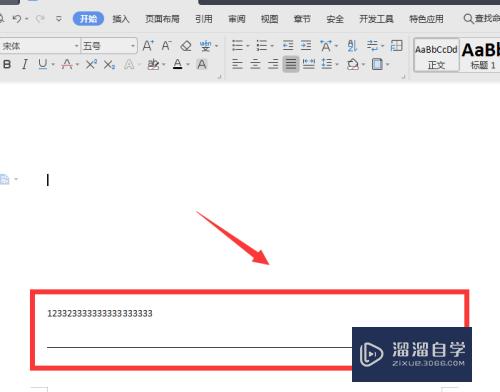Screen dimensions: 500x392
Task: Align text right
Action: [x=273, y=64]
